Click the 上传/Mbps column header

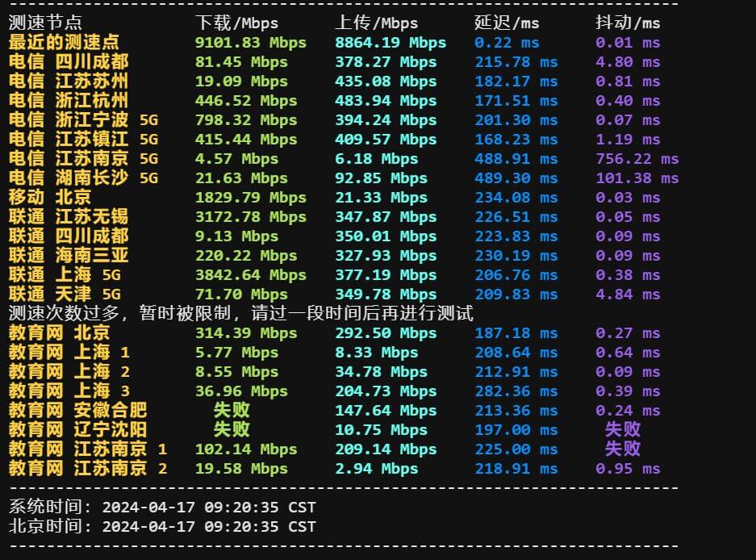click(375, 23)
